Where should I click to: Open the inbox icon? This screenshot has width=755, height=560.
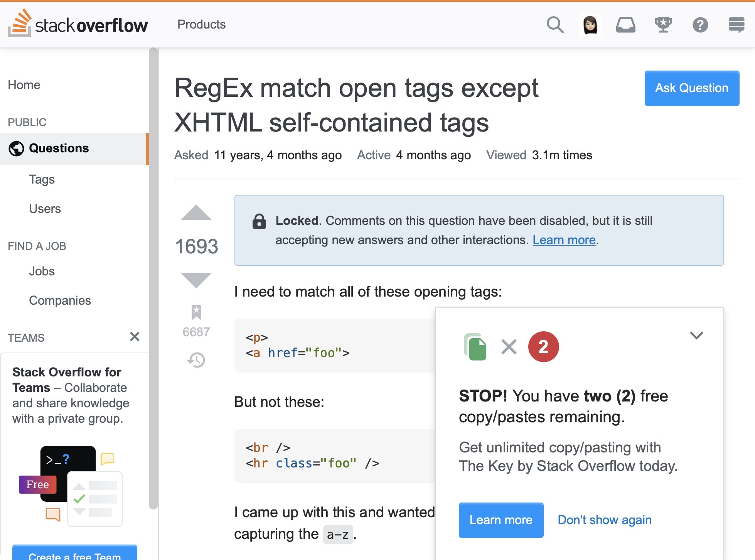(x=625, y=25)
